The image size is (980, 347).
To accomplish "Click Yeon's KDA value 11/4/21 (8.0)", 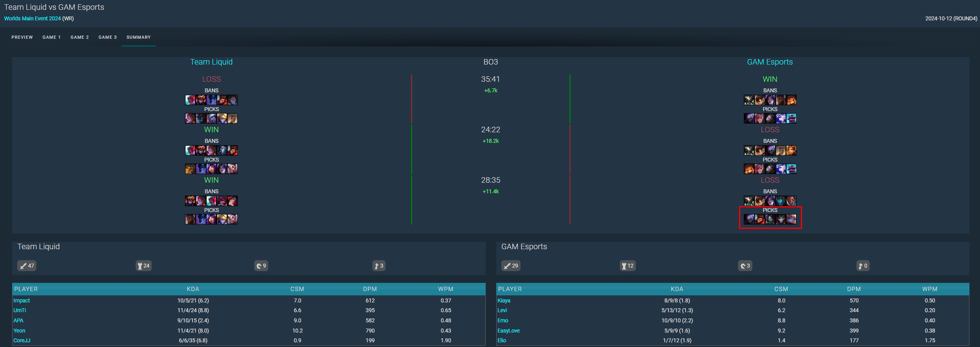I will point(193,331).
